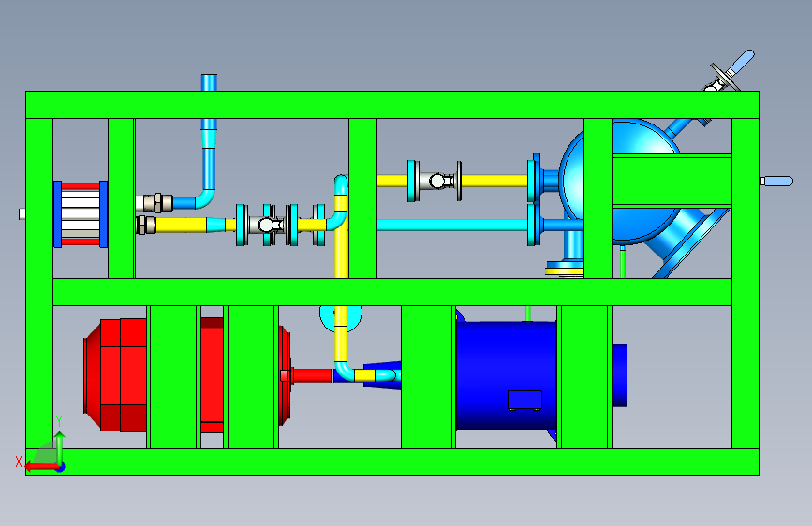
Task: Select the green bottom beam of the frame
Action: [x=392, y=462]
